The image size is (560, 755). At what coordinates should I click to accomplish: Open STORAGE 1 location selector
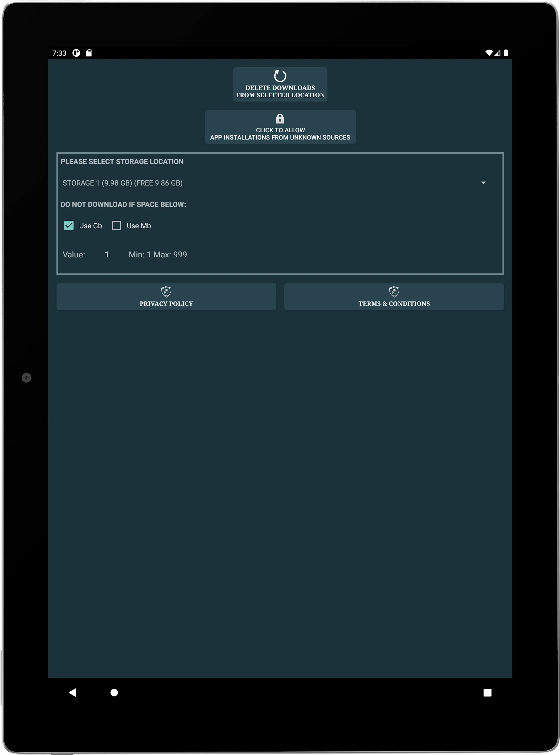pyautogui.click(x=280, y=183)
